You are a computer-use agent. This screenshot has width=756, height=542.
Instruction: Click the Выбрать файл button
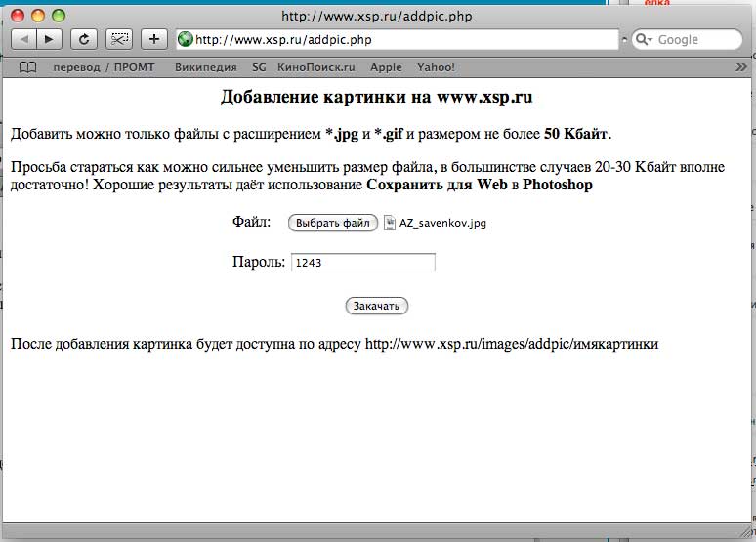pyautogui.click(x=333, y=223)
